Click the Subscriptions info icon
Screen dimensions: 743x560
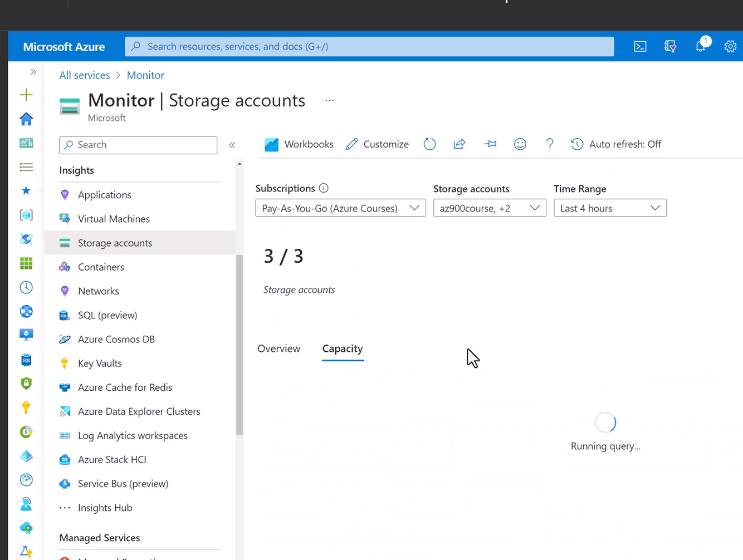click(x=324, y=188)
